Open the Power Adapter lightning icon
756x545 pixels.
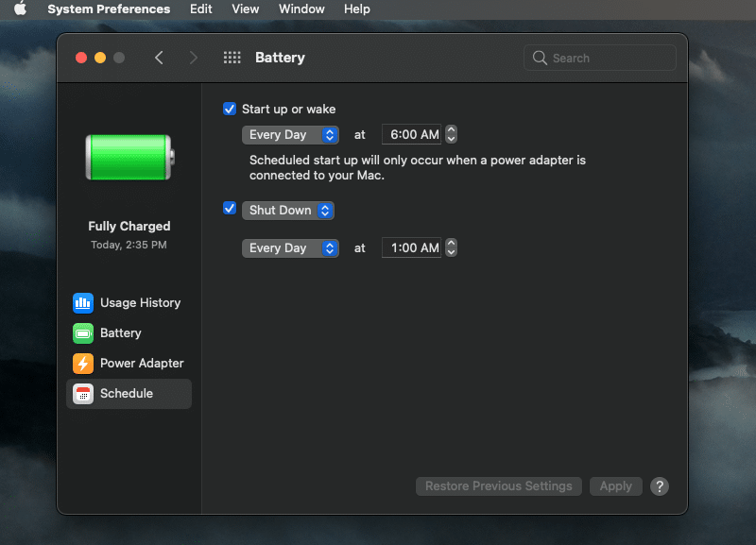83,364
